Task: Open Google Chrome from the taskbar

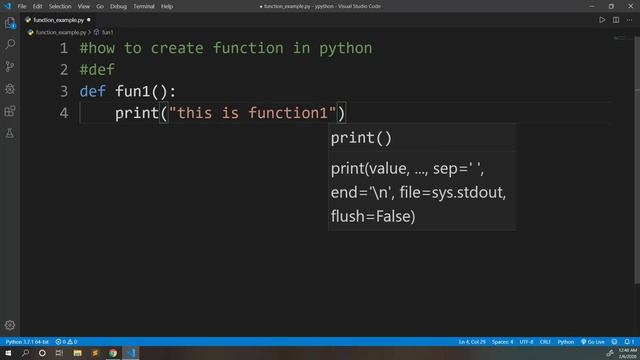Action: click(113, 353)
